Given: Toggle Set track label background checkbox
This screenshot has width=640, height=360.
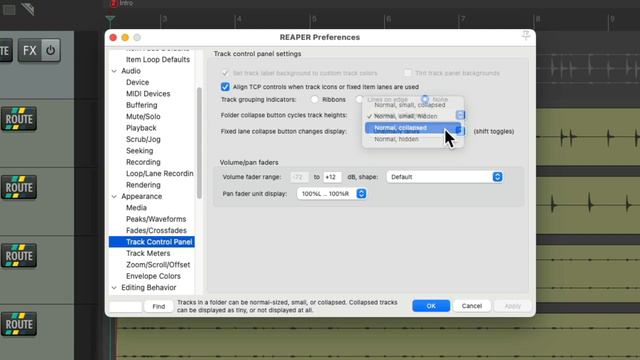Looking at the screenshot, I should pyautogui.click(x=225, y=73).
